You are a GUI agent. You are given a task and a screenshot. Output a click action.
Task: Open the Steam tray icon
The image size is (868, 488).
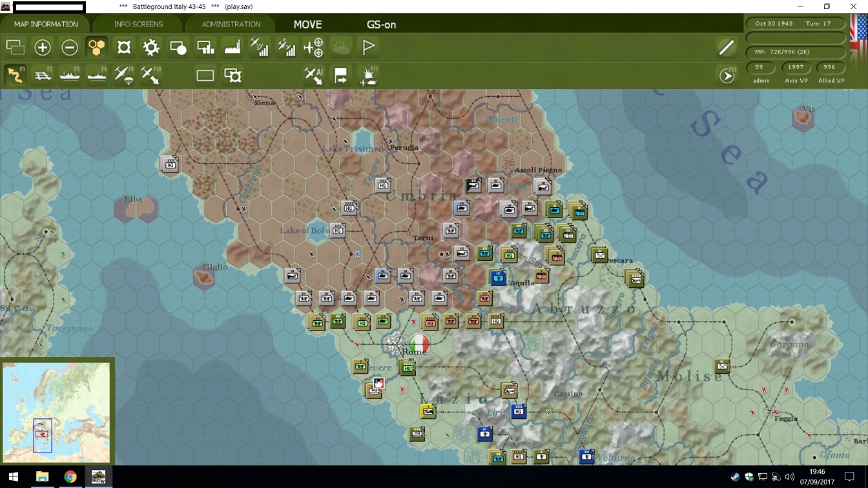click(736, 478)
